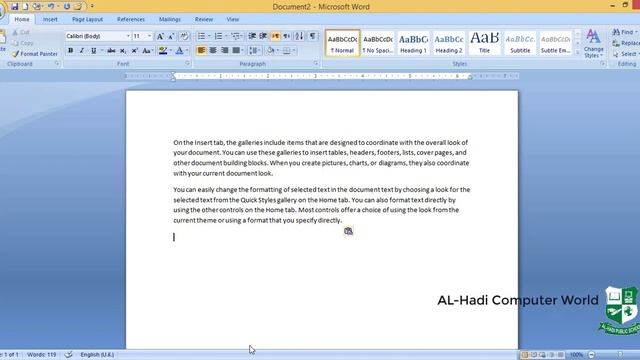Open the font name combo box
The height and width of the screenshot is (360, 640).
98,36
